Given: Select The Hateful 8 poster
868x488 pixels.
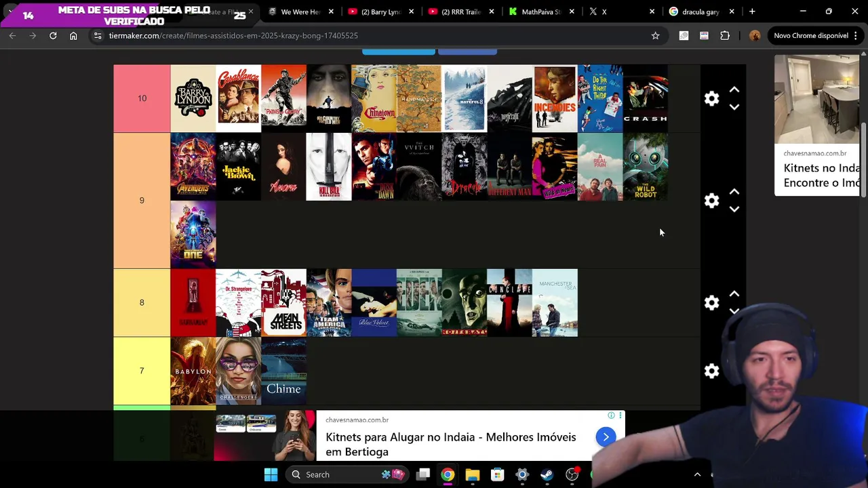Looking at the screenshot, I should pos(465,98).
